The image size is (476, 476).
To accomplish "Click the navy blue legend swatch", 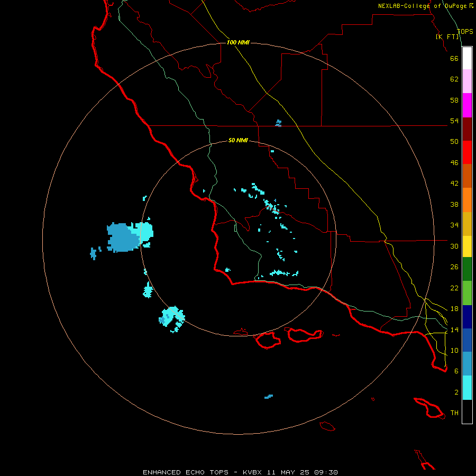I will tap(467, 317).
